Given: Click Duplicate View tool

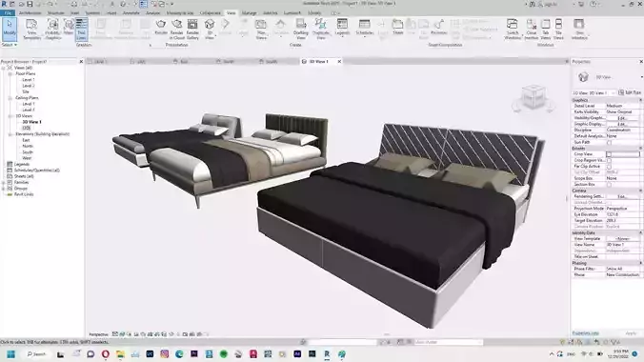Looking at the screenshot, I should click(x=320, y=29).
